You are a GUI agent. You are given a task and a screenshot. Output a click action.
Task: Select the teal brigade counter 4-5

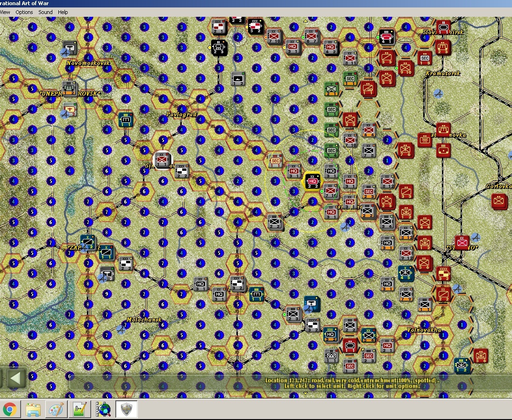click(x=406, y=273)
